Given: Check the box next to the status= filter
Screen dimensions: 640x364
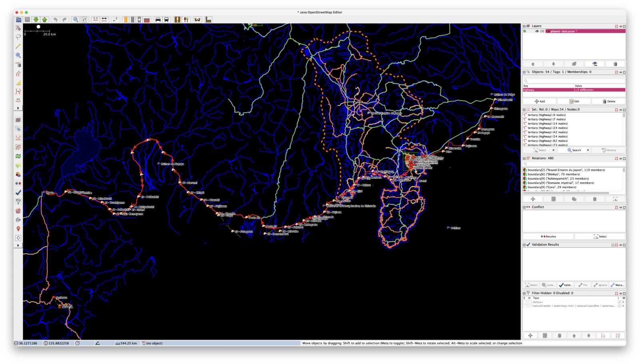Looking at the screenshot, I should 525,302.
